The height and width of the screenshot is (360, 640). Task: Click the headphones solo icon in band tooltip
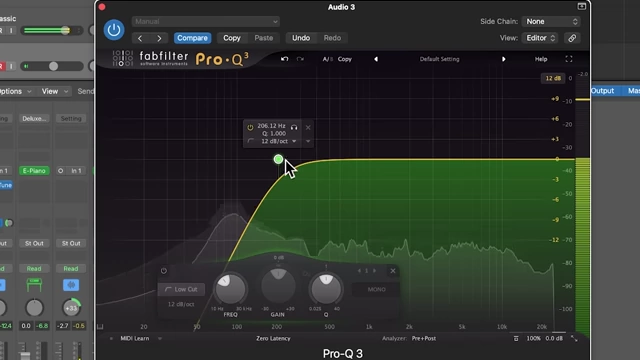tap(294, 127)
